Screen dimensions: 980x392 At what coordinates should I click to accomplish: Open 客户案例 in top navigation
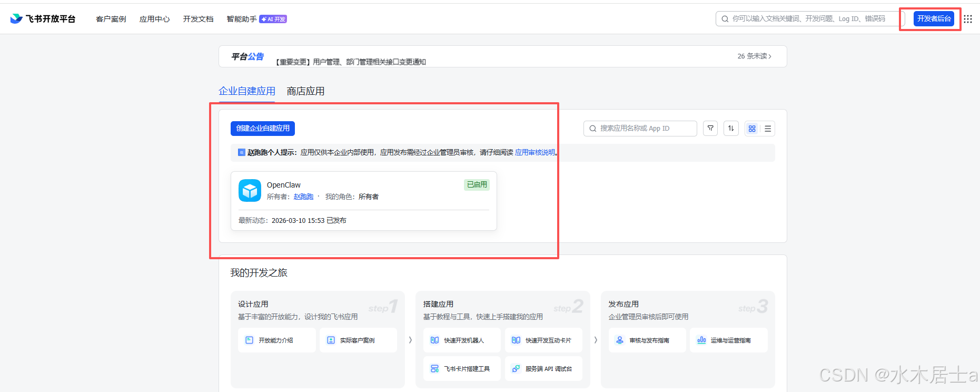point(111,19)
